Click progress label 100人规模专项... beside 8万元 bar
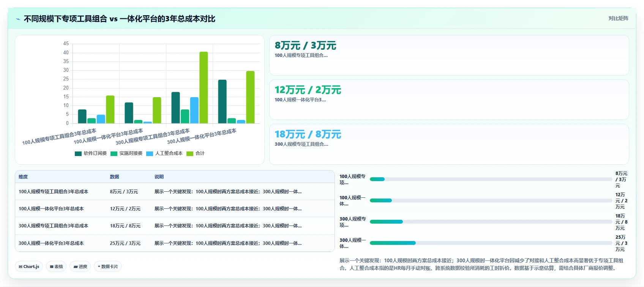Viewport: 644px width, 287px height. [x=353, y=180]
